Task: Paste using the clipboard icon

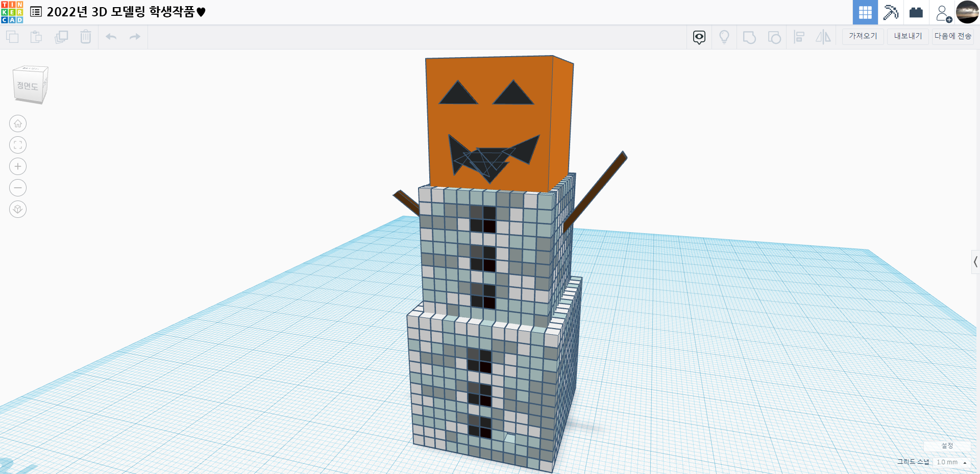Action: pyautogui.click(x=36, y=37)
